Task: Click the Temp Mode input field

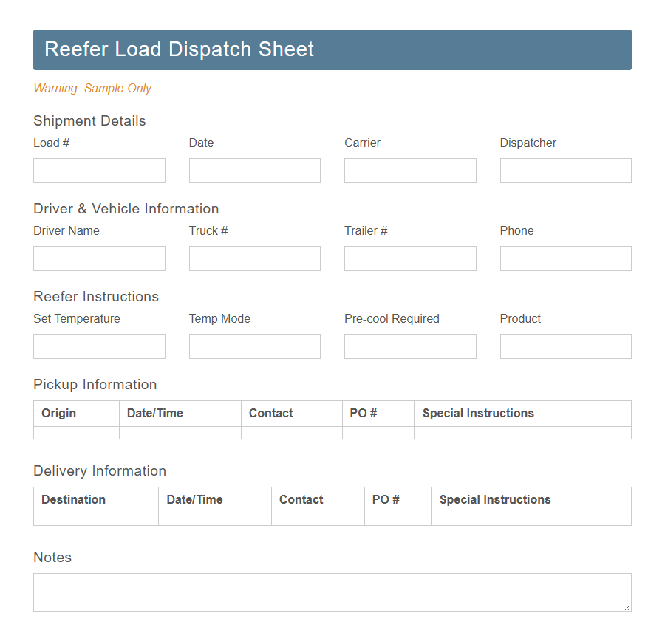Action: tap(254, 346)
